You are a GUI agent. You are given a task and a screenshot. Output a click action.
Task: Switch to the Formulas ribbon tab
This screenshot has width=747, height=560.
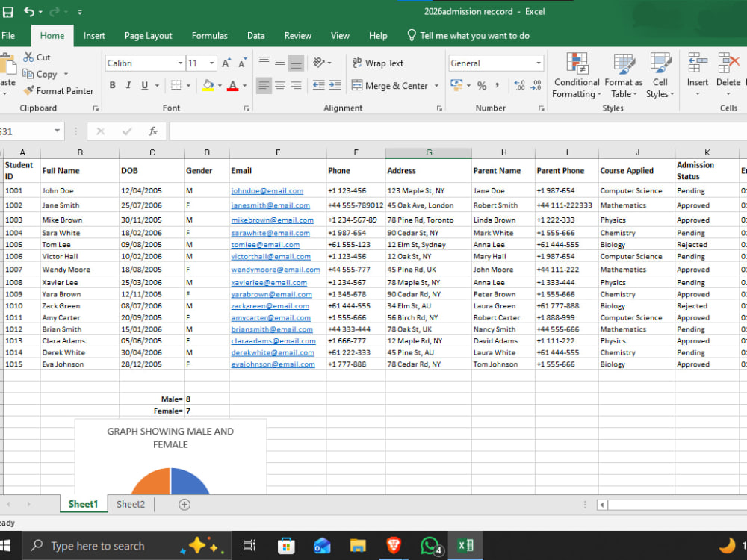[210, 36]
